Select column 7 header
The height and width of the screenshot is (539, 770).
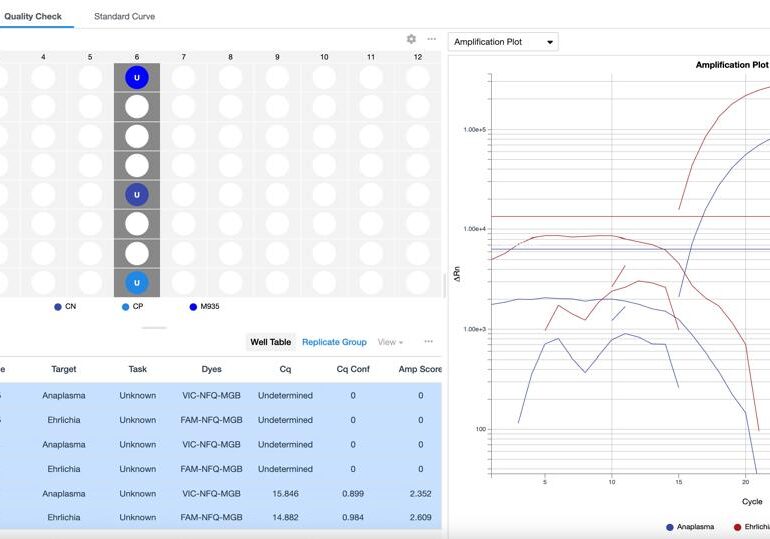[x=184, y=57]
